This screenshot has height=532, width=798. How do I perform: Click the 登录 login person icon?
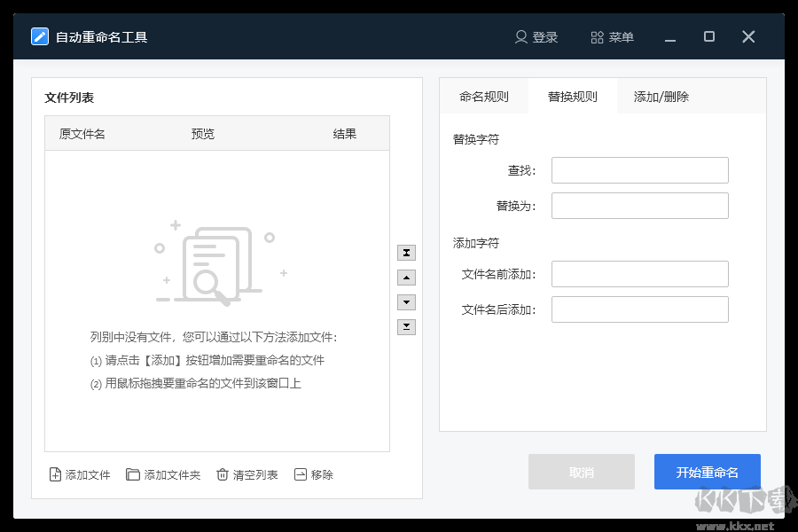[520, 36]
